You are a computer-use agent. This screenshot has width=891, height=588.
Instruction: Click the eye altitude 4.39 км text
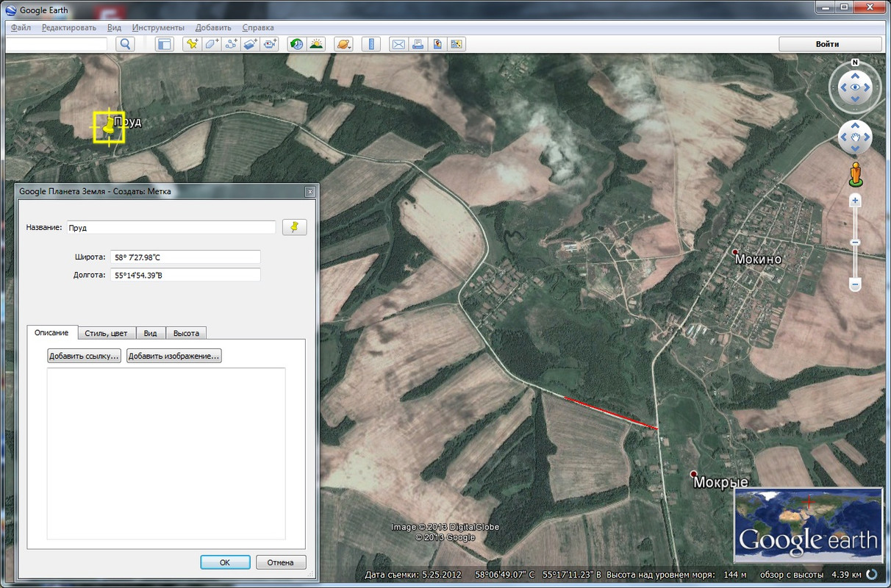coord(845,574)
